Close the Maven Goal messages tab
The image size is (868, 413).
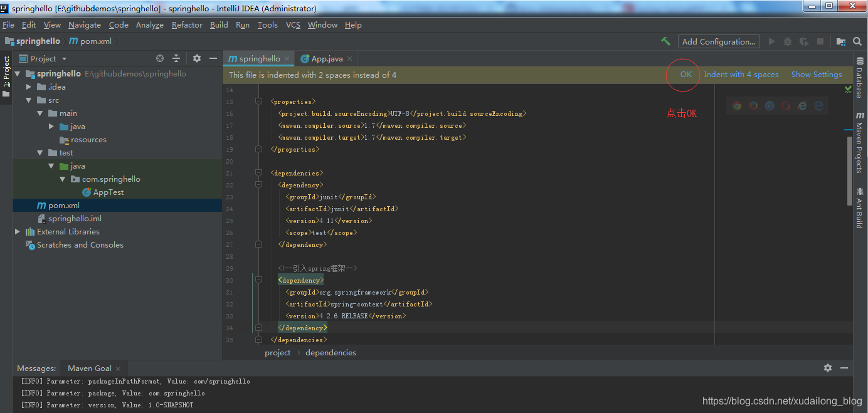point(118,369)
